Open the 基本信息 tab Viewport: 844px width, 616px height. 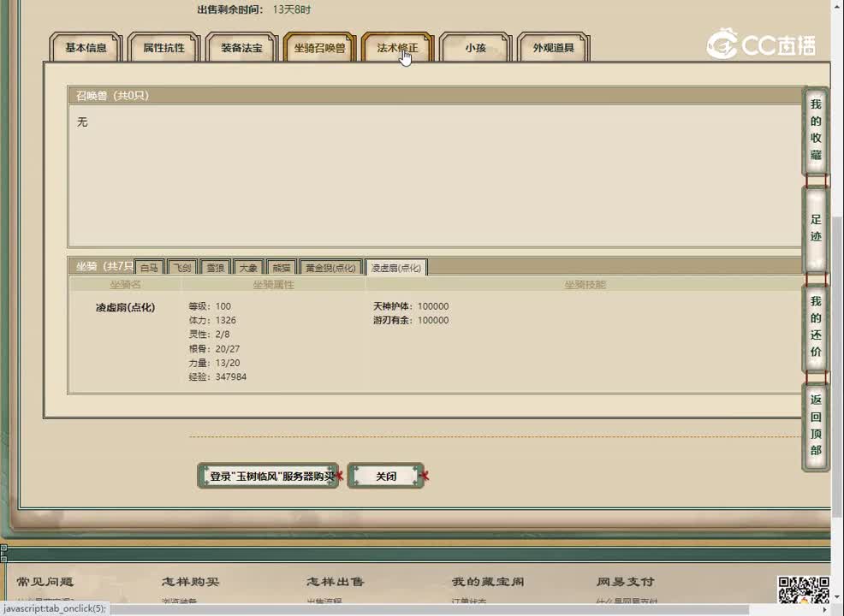pos(86,48)
